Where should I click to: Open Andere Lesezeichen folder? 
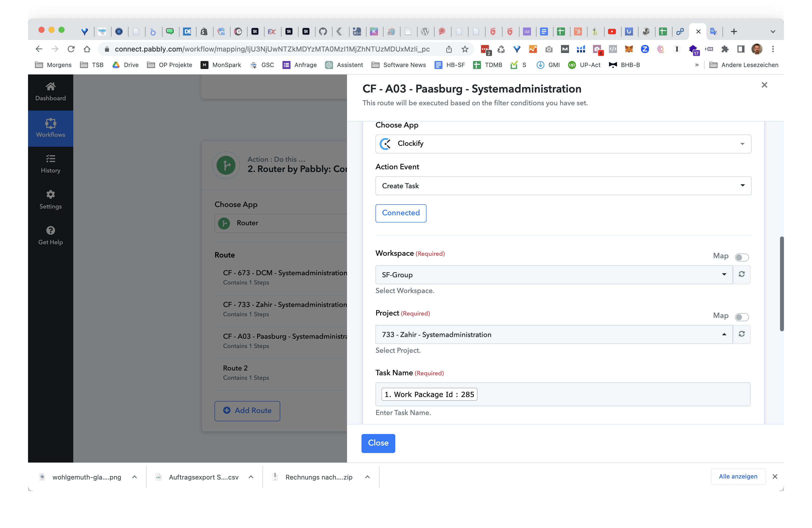click(744, 65)
